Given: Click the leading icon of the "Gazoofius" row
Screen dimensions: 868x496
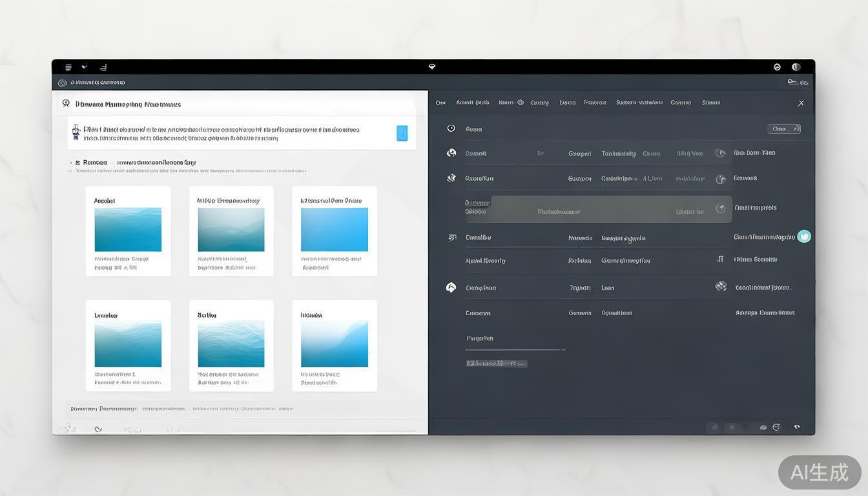Looking at the screenshot, I should [451, 178].
